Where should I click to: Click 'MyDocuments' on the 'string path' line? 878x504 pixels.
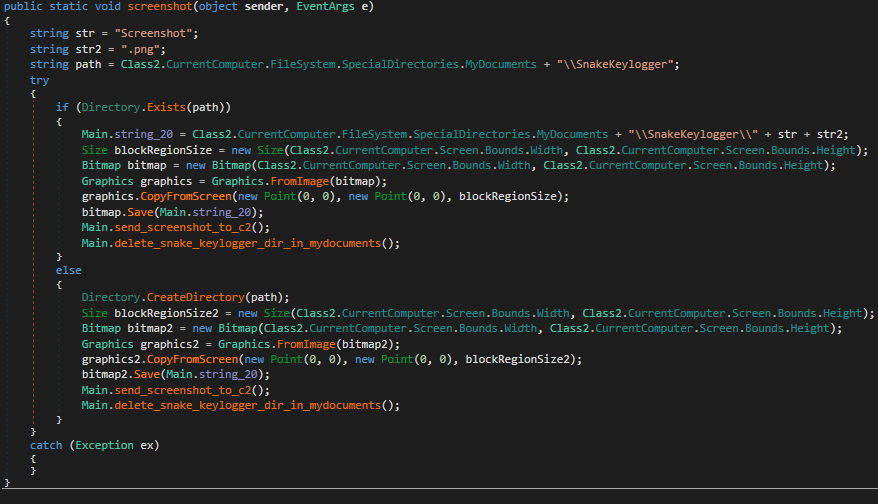click(x=501, y=64)
